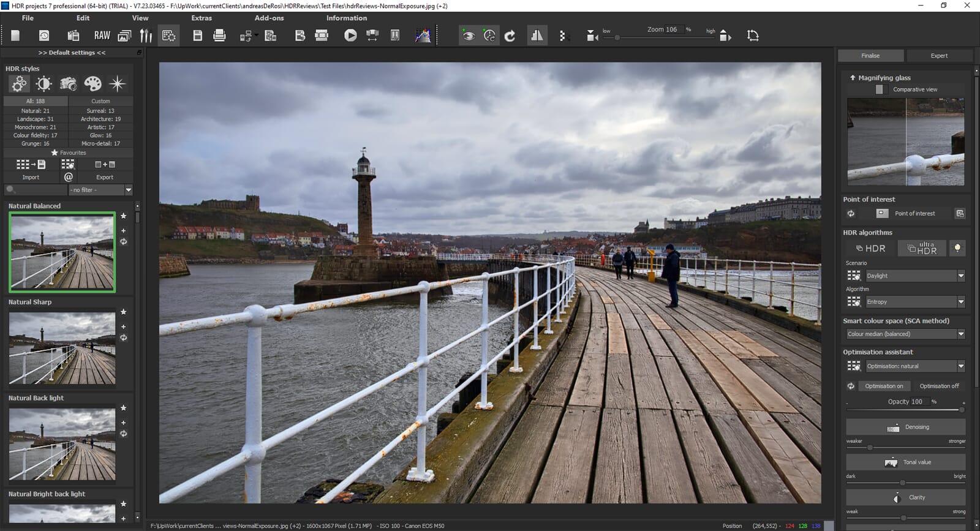Toggle the timed recalculation clock icon

point(489,36)
